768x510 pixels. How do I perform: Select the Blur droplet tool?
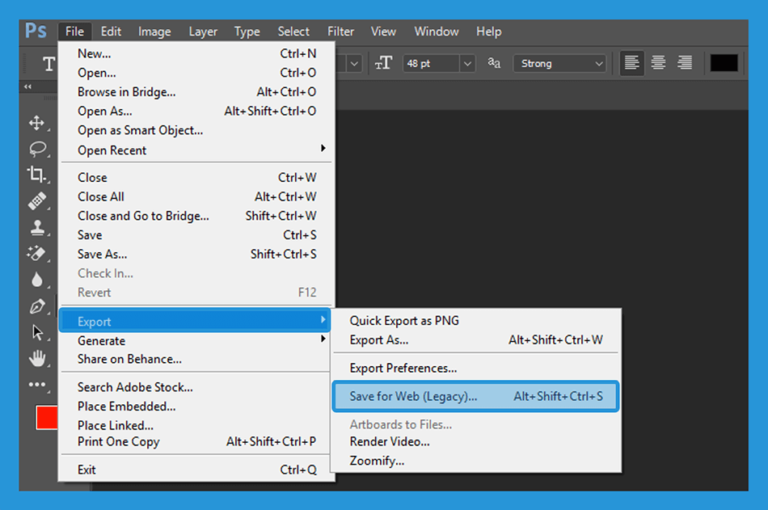coord(37,280)
